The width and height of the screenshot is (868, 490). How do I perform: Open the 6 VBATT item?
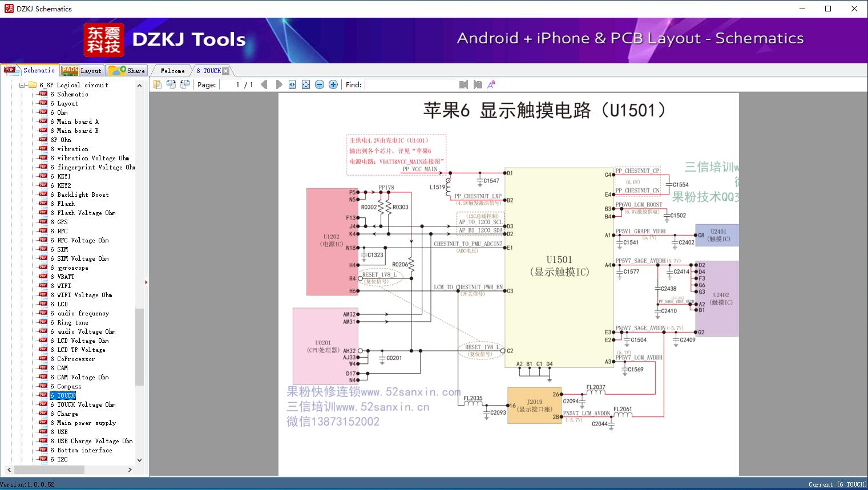click(x=62, y=277)
